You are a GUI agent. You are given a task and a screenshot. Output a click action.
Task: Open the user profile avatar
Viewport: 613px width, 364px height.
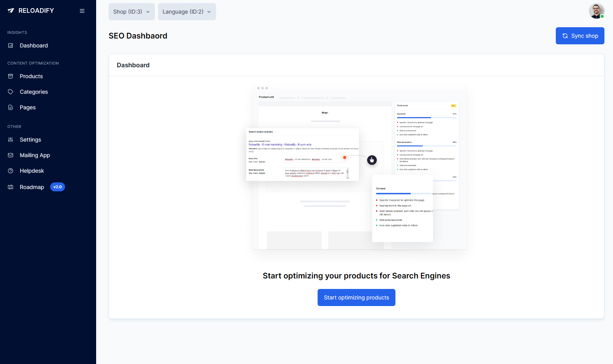pyautogui.click(x=596, y=11)
